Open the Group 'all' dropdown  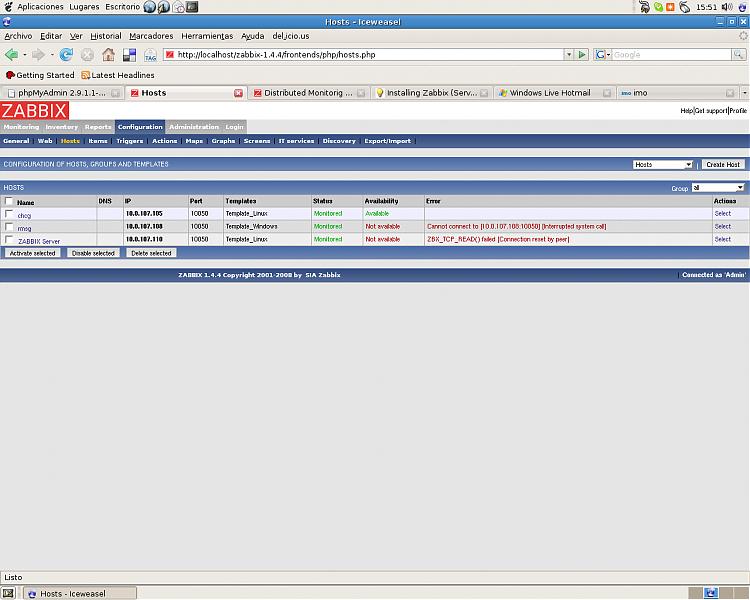click(x=718, y=188)
